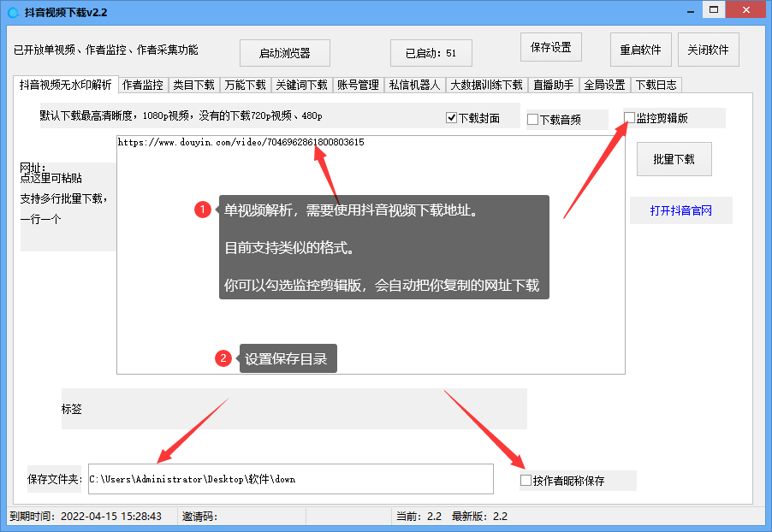Click the 邀请码 status bar entry
772x532 pixels.
[199, 517]
